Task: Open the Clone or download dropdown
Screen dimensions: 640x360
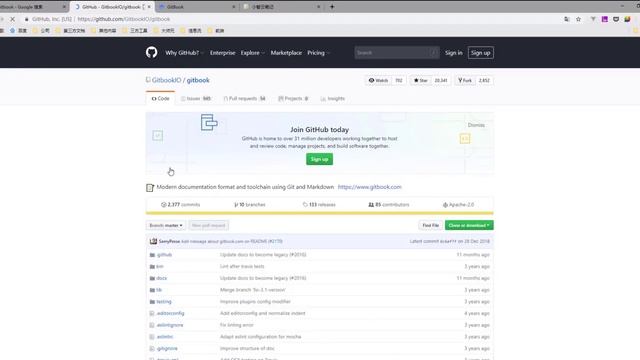Action: (469, 225)
